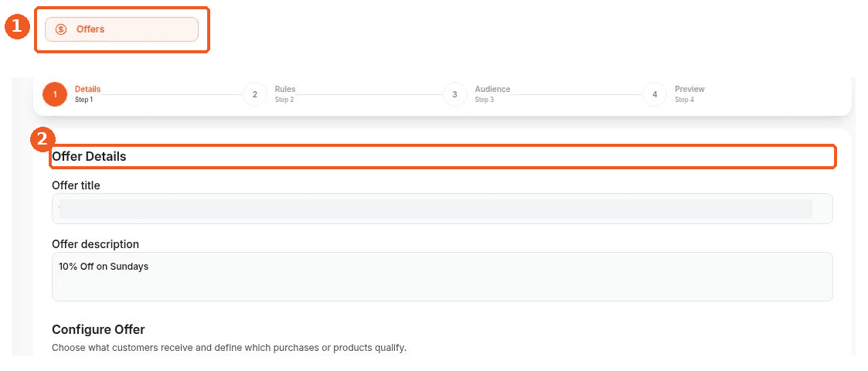Go to Preview step 4 circle
The image size is (868, 371).
(655, 94)
